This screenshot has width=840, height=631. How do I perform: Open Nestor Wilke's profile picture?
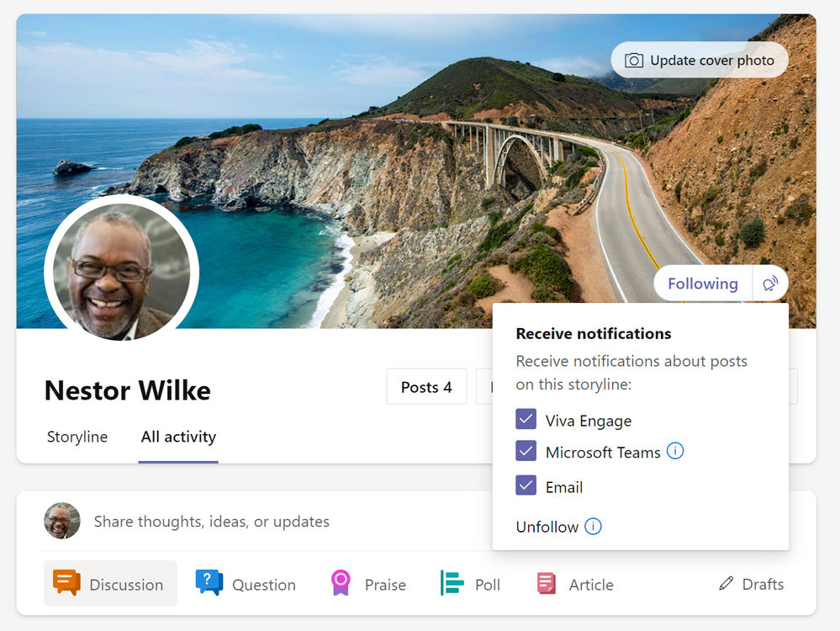(x=121, y=271)
